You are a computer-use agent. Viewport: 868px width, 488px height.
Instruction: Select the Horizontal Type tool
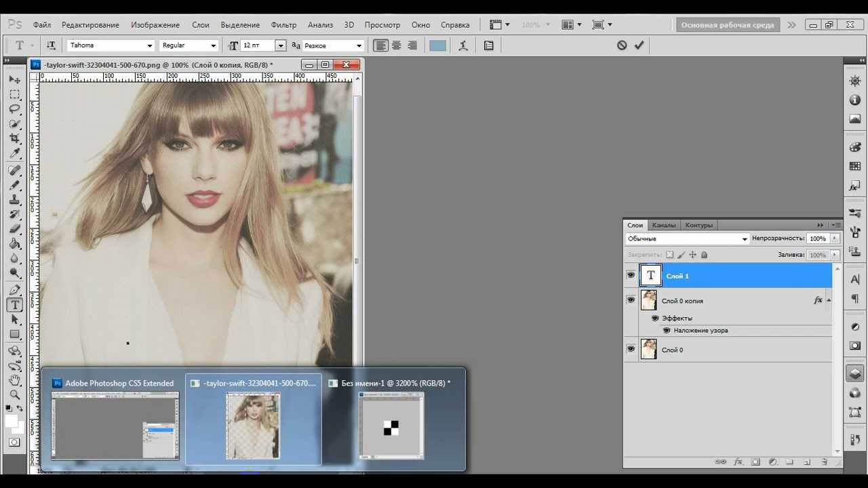pos(14,305)
